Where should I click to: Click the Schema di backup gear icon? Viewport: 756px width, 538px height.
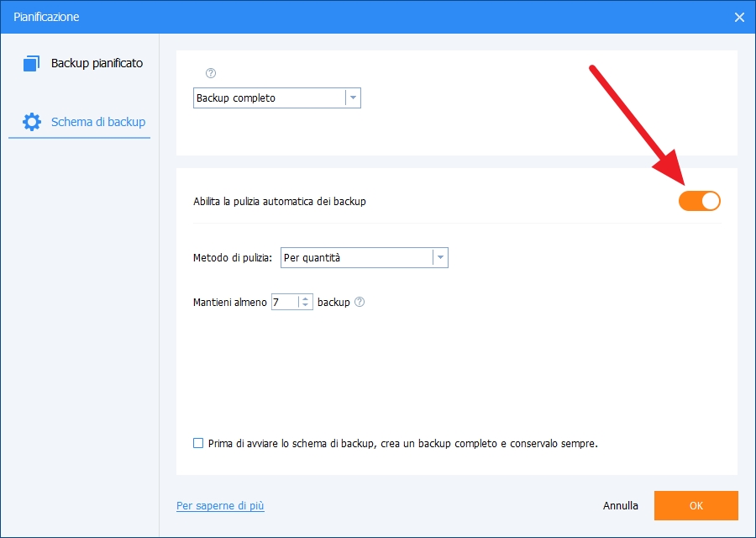(32, 122)
